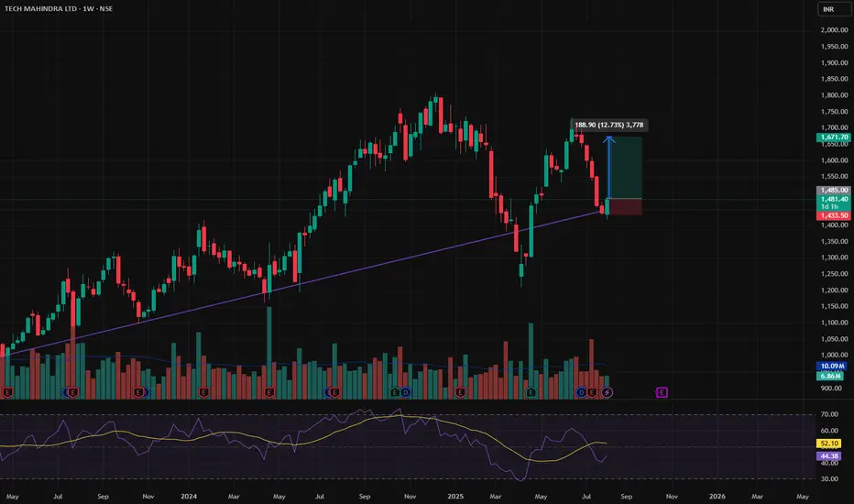Click the May 2023 earnings E marker
This screenshot has width=854, height=504.
[x=7, y=392]
